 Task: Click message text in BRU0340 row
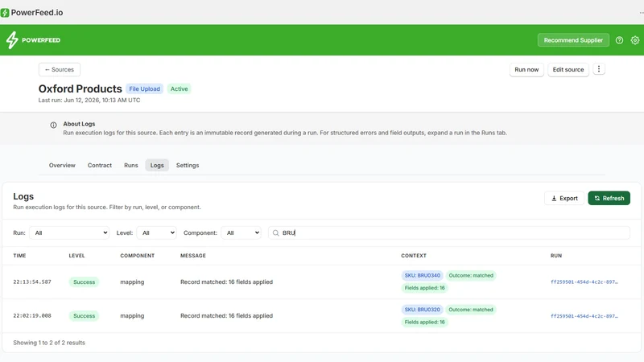[x=226, y=282]
